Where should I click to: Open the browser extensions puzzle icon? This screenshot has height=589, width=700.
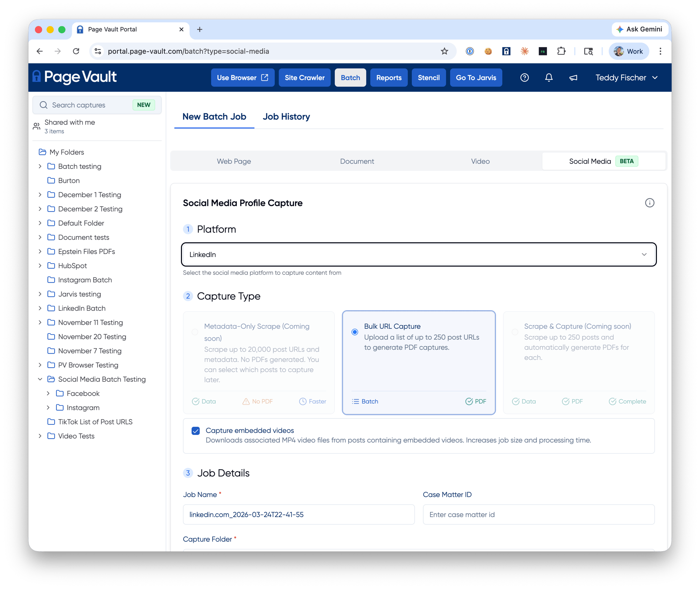tap(561, 51)
